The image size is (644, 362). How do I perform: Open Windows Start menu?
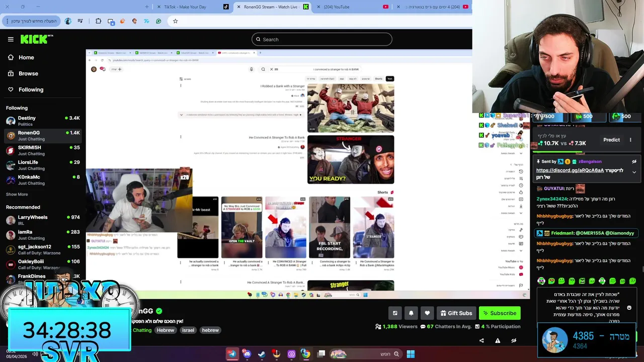(x=411, y=354)
